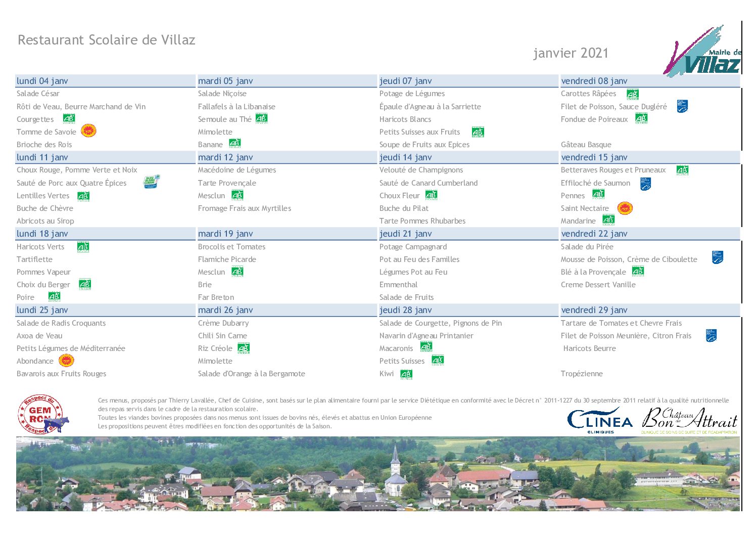This screenshot has height=535, width=756.
Task: Click the Tarte Provençale item
Action: coord(227,183)
